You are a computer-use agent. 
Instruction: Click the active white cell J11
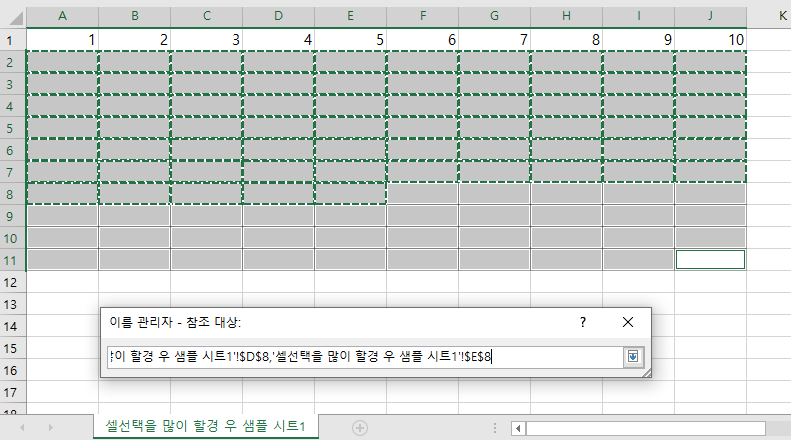tap(710, 260)
